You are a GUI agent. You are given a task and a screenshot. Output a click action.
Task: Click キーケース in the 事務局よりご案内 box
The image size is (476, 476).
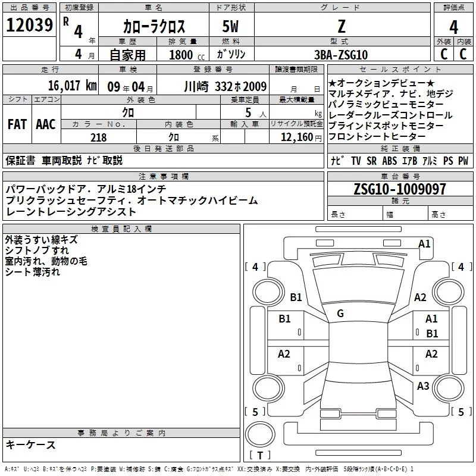click(x=31, y=445)
